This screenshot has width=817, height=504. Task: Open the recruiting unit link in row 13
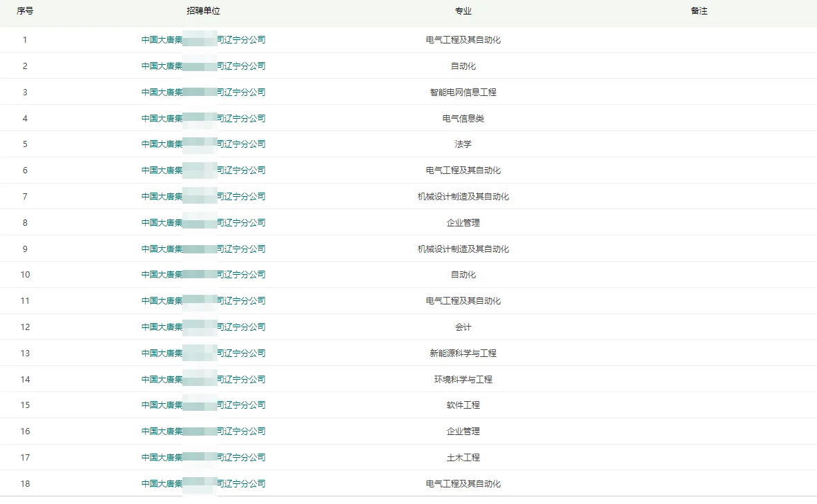[x=203, y=353]
